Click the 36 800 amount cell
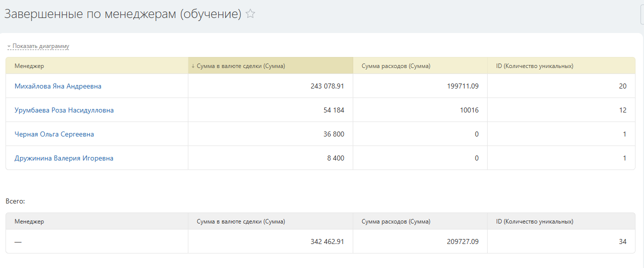644x268 pixels. tap(334, 134)
